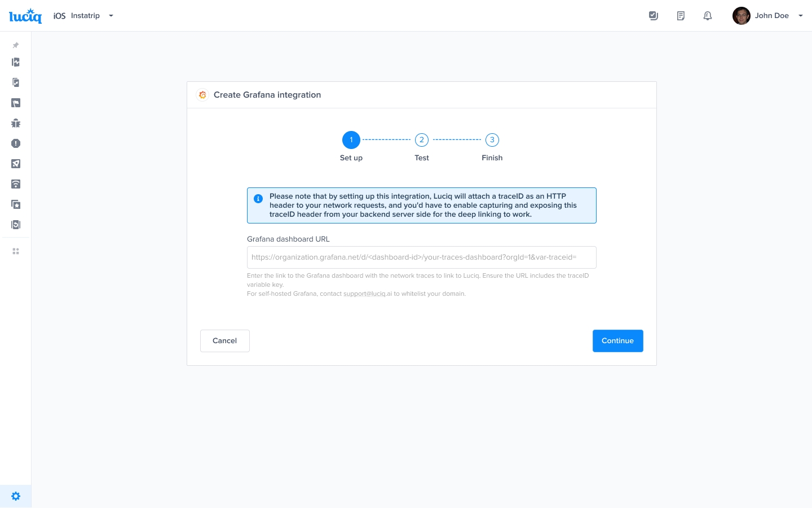
Task: Click the document notes icon in header
Action: pos(681,16)
